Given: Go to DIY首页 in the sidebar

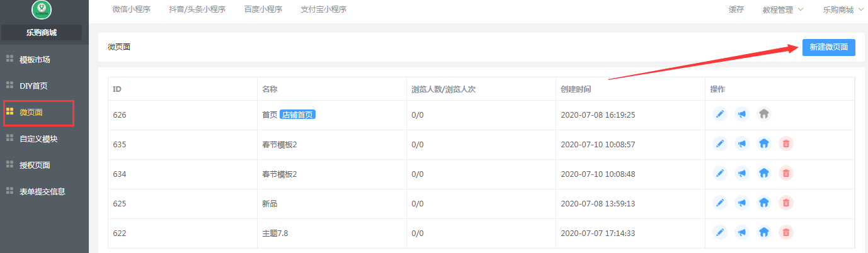Looking at the screenshot, I should pyautogui.click(x=33, y=86).
